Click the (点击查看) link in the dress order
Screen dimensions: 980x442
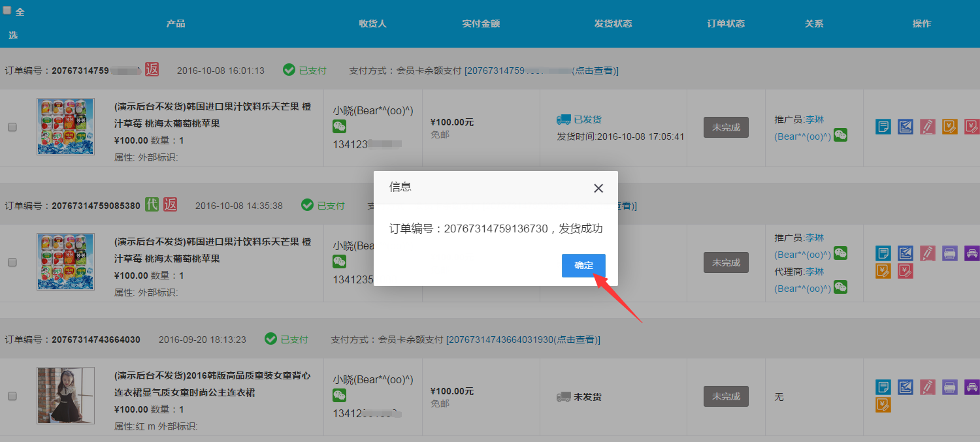pos(576,339)
